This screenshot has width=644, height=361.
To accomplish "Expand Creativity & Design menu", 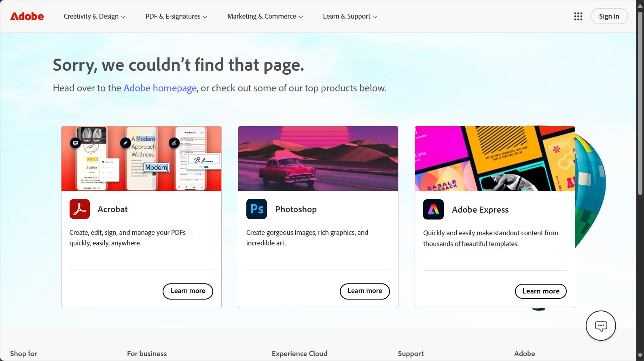I will point(95,16).
